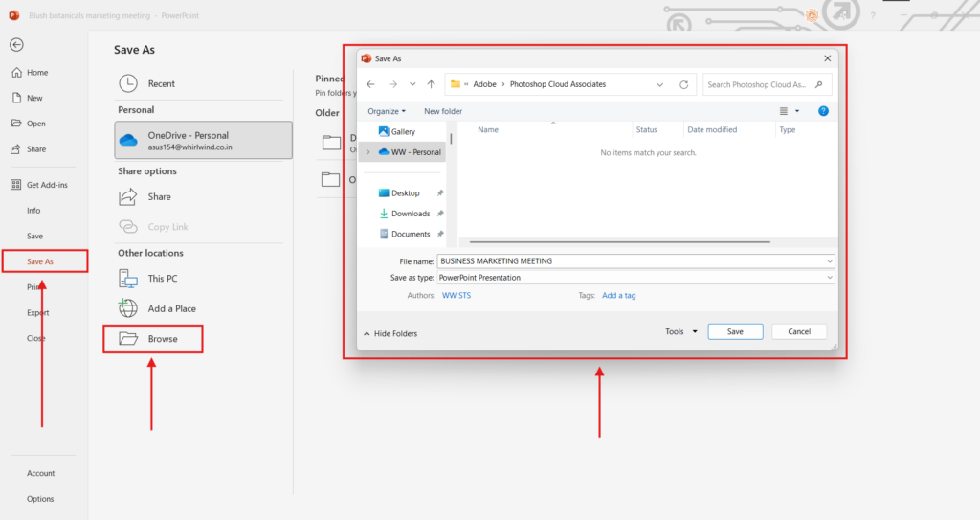Open the Export menu item
The width and height of the screenshot is (980, 520).
pyautogui.click(x=37, y=313)
